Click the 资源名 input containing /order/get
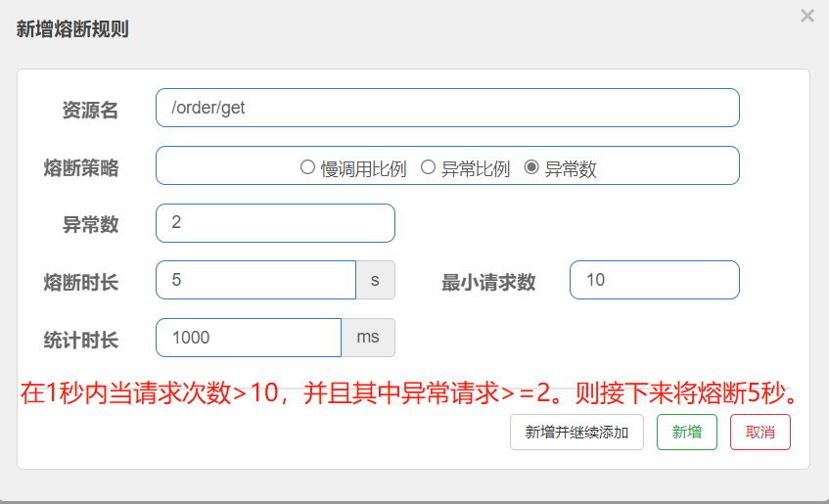Viewport: 829px width, 504px height. pos(446,108)
